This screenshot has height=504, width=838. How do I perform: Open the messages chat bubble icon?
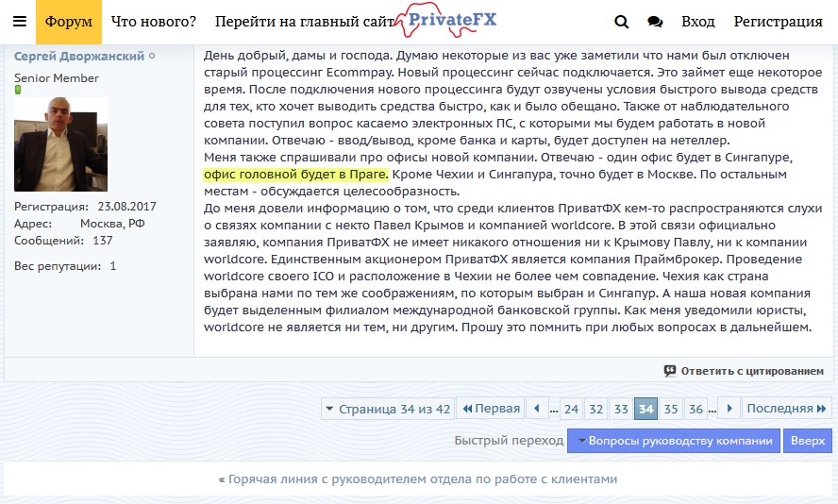coord(655,22)
